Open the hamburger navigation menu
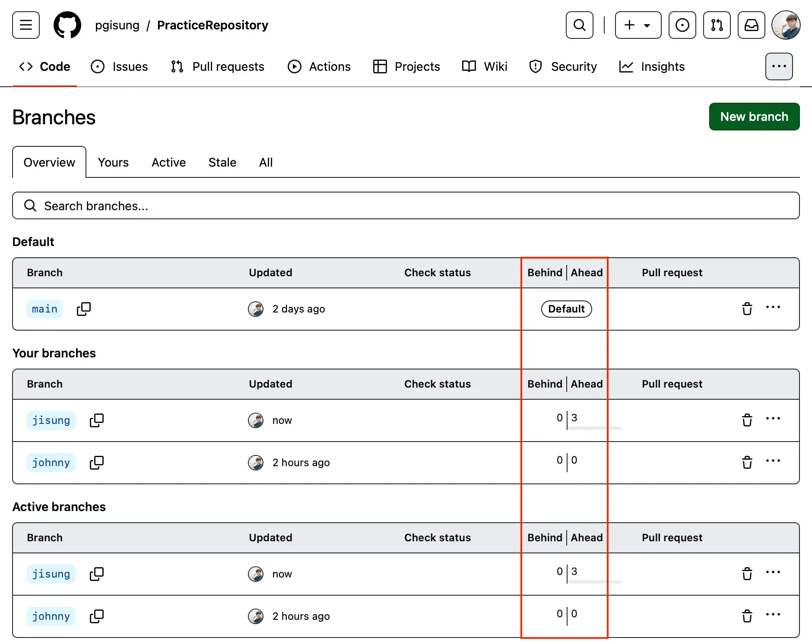Viewport: 812px width, 644px height. 26,25
